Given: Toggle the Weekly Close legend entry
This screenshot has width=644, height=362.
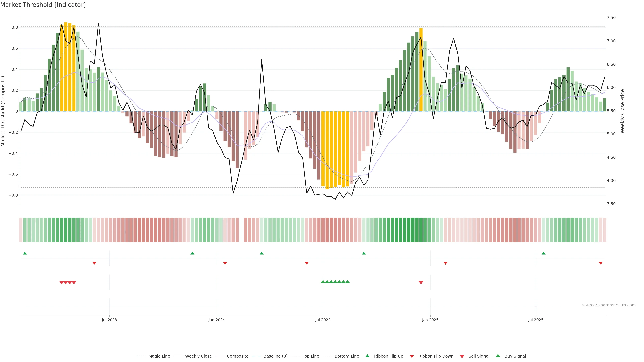Looking at the screenshot, I should [x=198, y=356].
